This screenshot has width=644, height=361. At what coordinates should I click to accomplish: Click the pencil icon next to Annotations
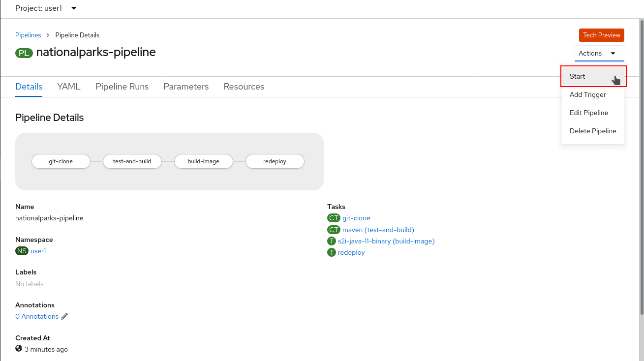click(64, 317)
